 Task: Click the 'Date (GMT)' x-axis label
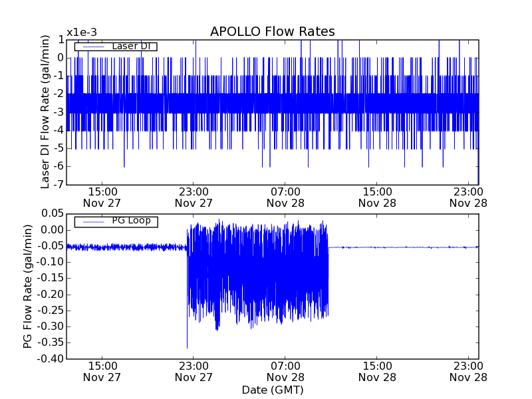(273, 390)
